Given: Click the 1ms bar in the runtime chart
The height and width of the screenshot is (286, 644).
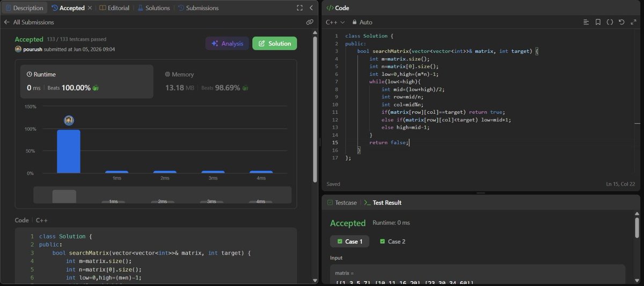Looking at the screenshot, I should tap(116, 172).
